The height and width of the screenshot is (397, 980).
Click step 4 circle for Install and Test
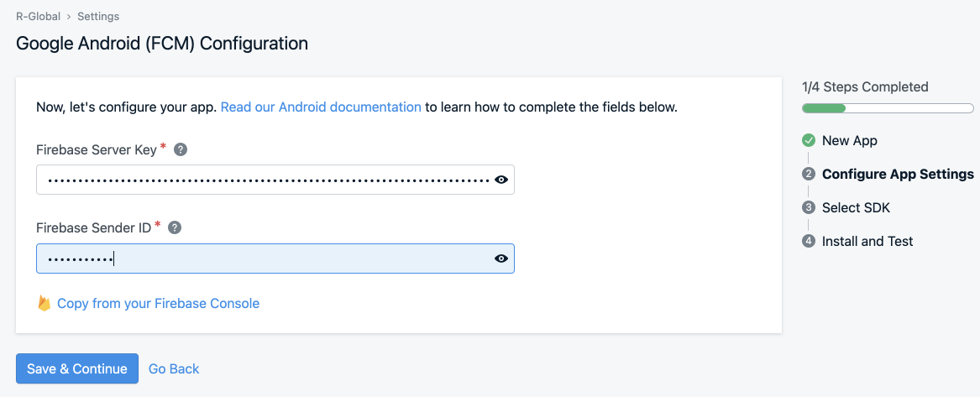coord(809,241)
